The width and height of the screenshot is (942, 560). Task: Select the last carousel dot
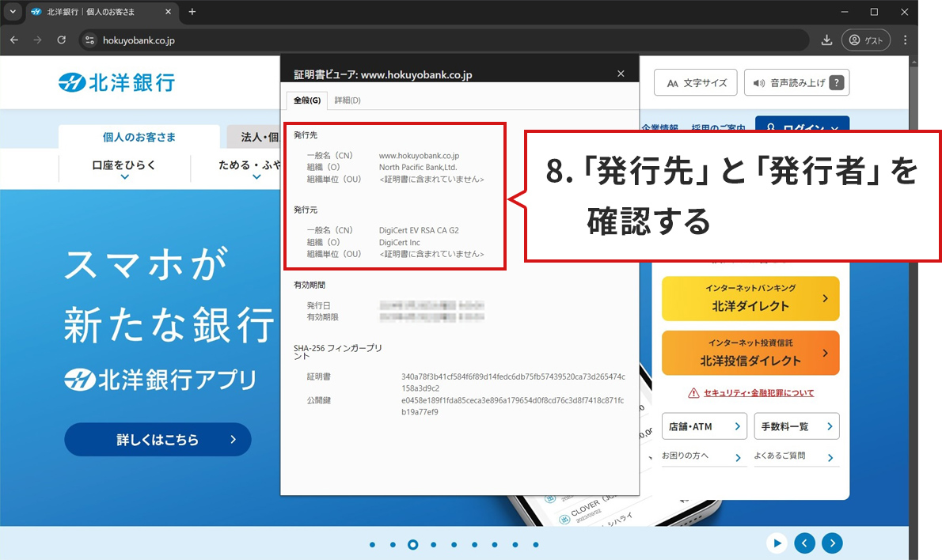click(x=536, y=545)
